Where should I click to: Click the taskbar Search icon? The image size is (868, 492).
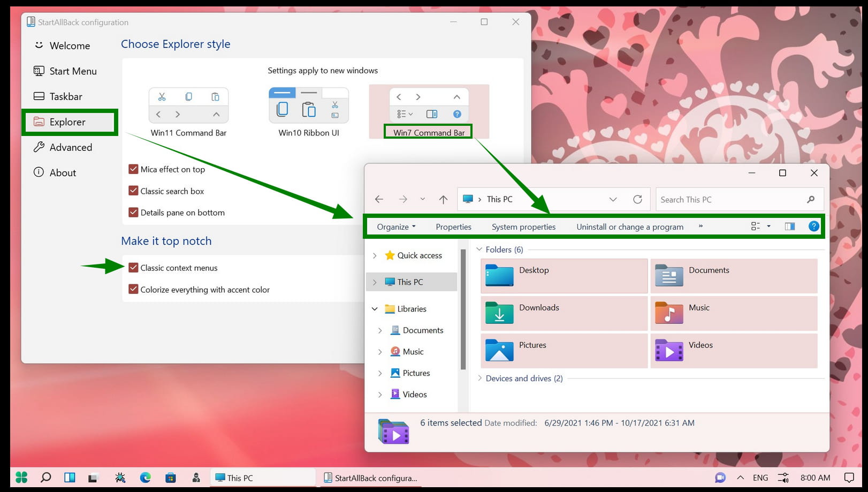pyautogui.click(x=46, y=477)
